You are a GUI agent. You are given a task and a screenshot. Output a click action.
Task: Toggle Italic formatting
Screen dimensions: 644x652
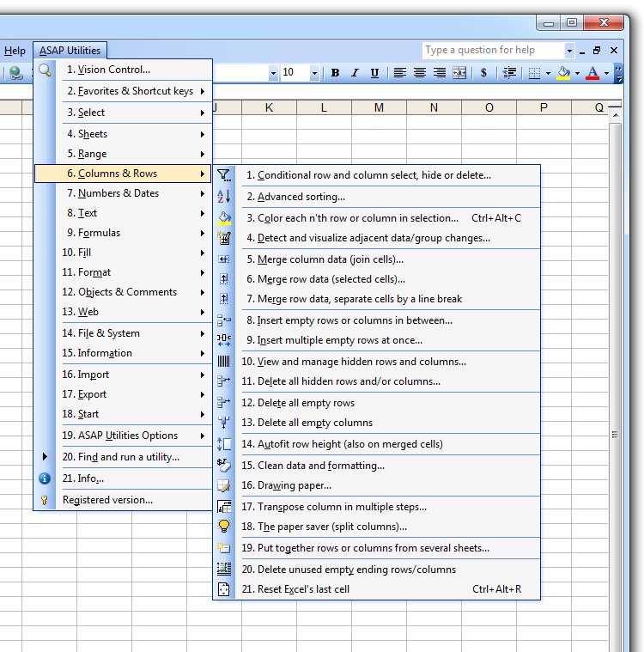355,73
